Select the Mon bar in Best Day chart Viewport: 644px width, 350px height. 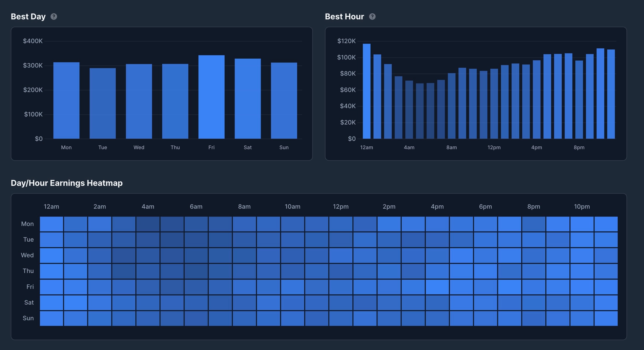(66, 100)
